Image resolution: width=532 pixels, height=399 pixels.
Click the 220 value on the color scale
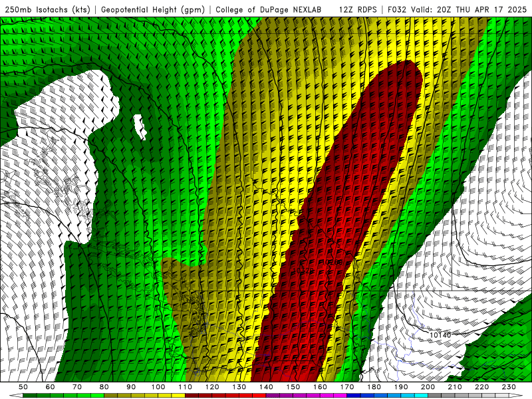click(481, 387)
